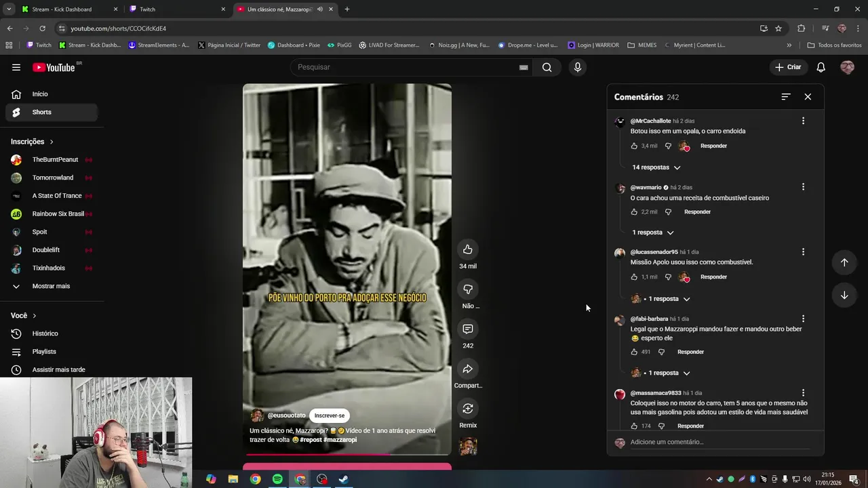Open Steam from Windows taskbar
This screenshot has width=868, height=488.
coord(344,479)
